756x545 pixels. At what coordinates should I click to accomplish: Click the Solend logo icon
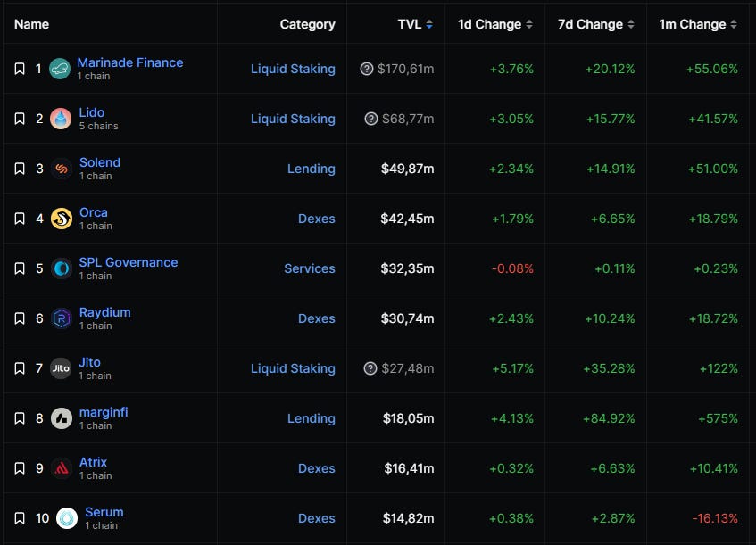(x=62, y=169)
